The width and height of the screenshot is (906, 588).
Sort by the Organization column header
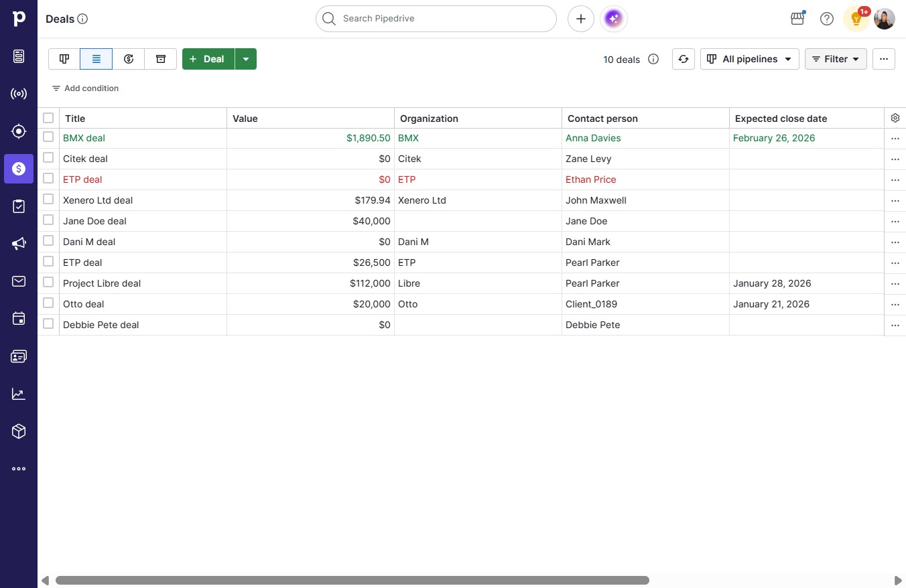(478, 118)
